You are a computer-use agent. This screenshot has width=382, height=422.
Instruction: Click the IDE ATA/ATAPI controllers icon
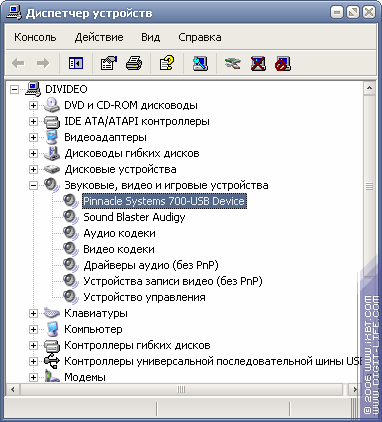click(52, 121)
